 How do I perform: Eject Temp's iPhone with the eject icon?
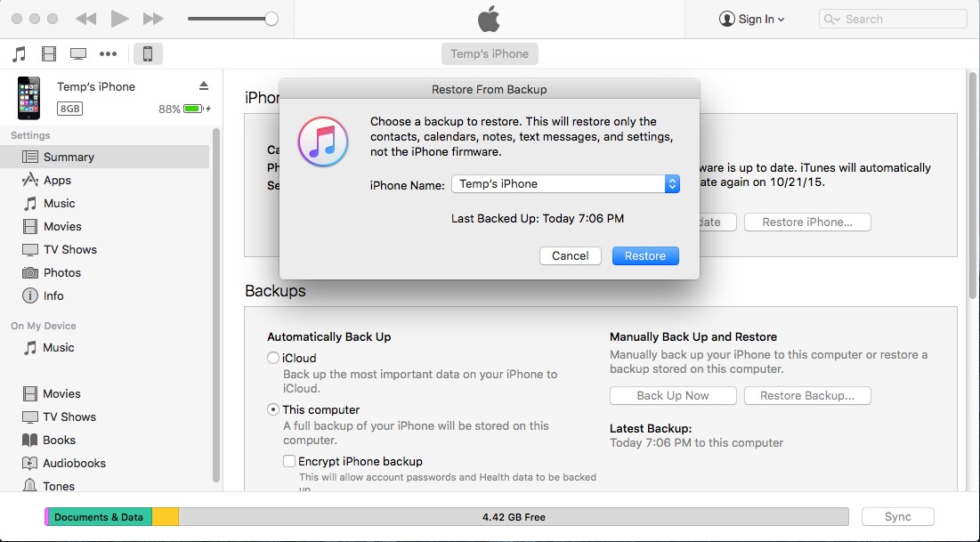tap(204, 85)
